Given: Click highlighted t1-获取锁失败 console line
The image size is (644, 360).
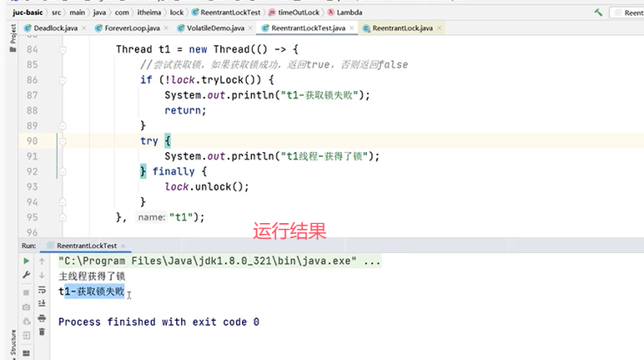Looking at the screenshot, I should 91,292.
